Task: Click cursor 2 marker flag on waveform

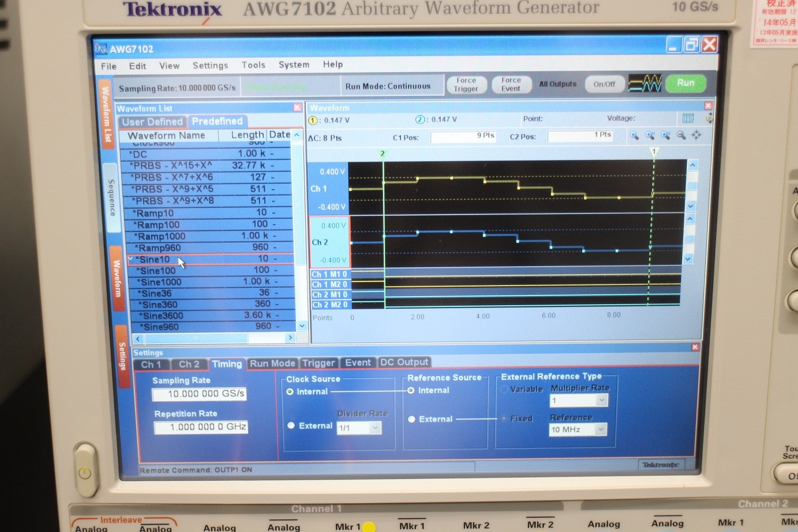Action: (x=382, y=153)
